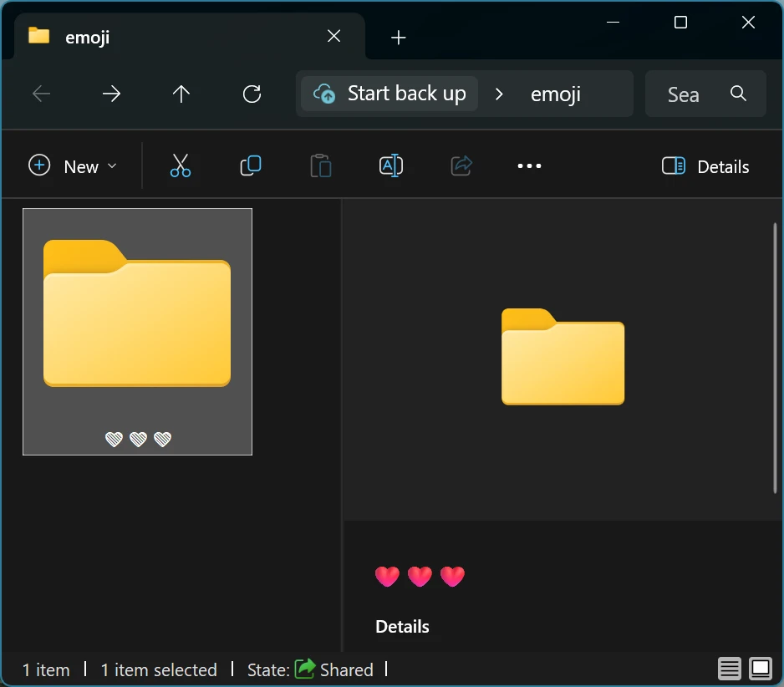Viewport: 784px width, 687px height.
Task: Navigate up one folder level
Action: (x=181, y=94)
